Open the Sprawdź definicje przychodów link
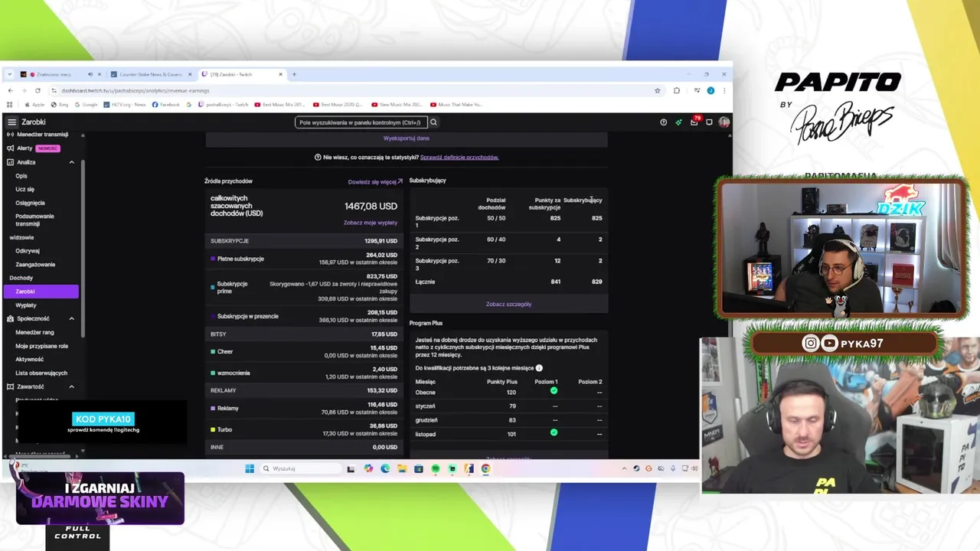Image resolution: width=980 pixels, height=551 pixels. pyautogui.click(x=459, y=157)
